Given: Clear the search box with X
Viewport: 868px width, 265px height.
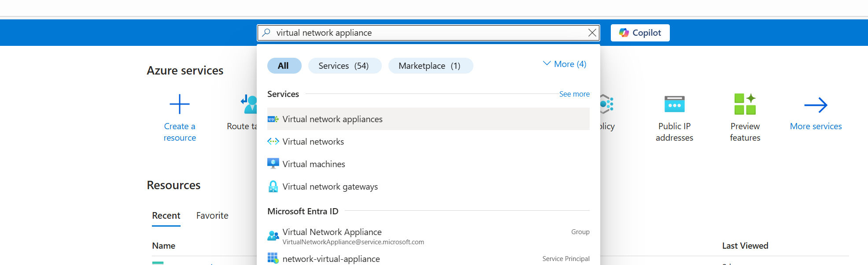Looking at the screenshot, I should 592,33.
